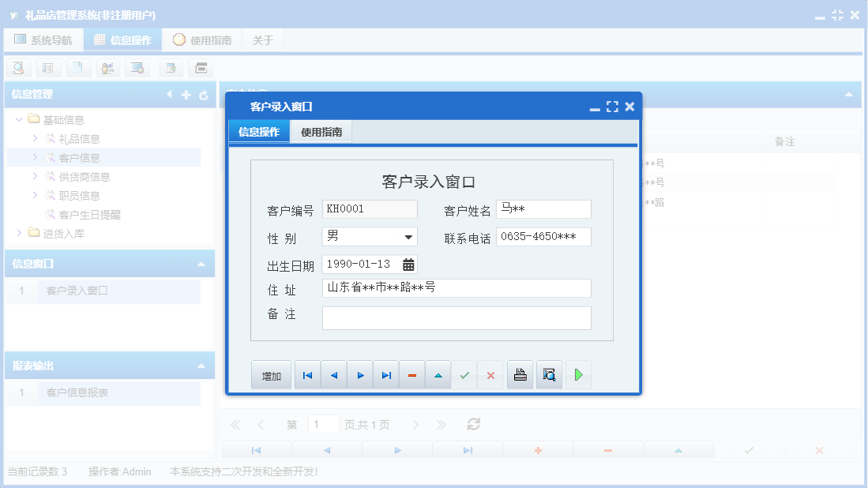Open print preview in the customer entry dialog
868x488 pixels.
coord(549,374)
